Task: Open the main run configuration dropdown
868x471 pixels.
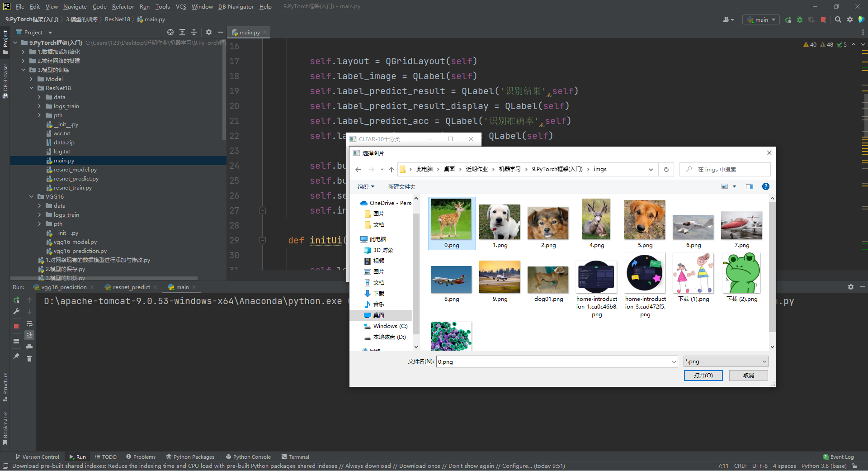Action: [x=761, y=19]
